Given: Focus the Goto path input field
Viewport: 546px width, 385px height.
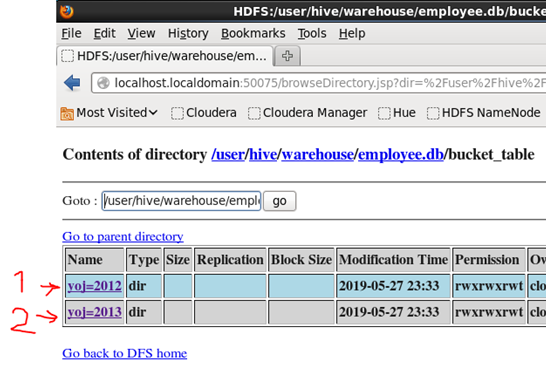Looking at the screenshot, I should (181, 201).
